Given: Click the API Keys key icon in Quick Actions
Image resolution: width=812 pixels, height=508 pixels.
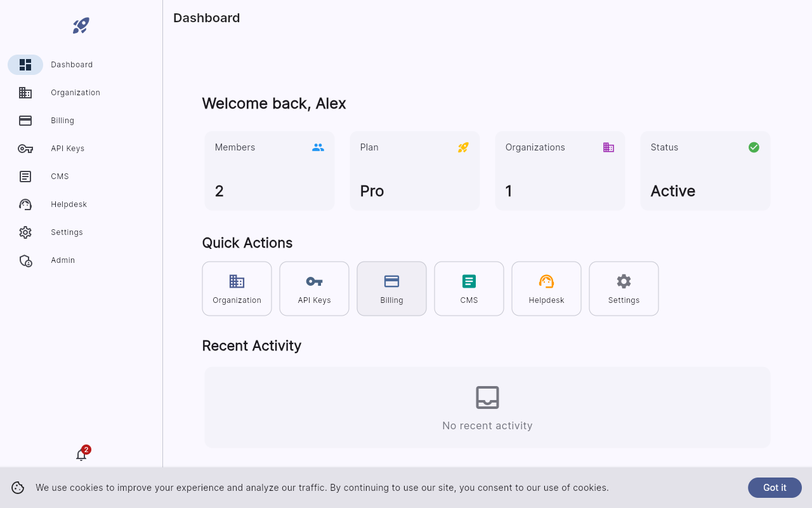Looking at the screenshot, I should (314, 281).
